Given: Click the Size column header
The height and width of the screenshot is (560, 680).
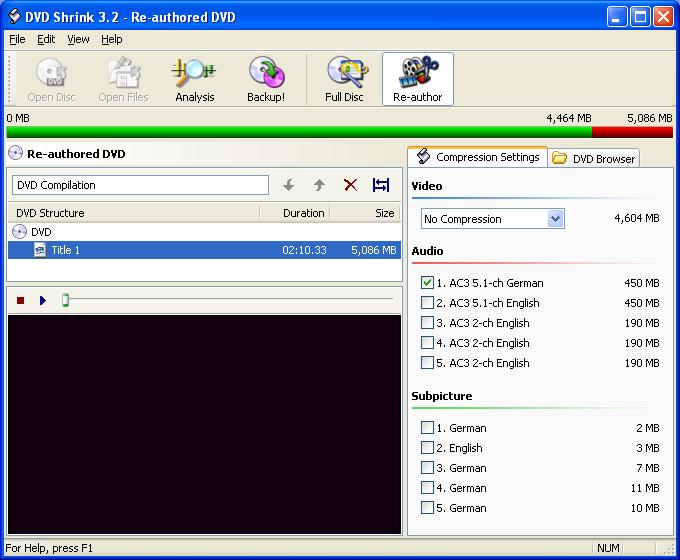Looking at the screenshot, I should click(x=365, y=213).
